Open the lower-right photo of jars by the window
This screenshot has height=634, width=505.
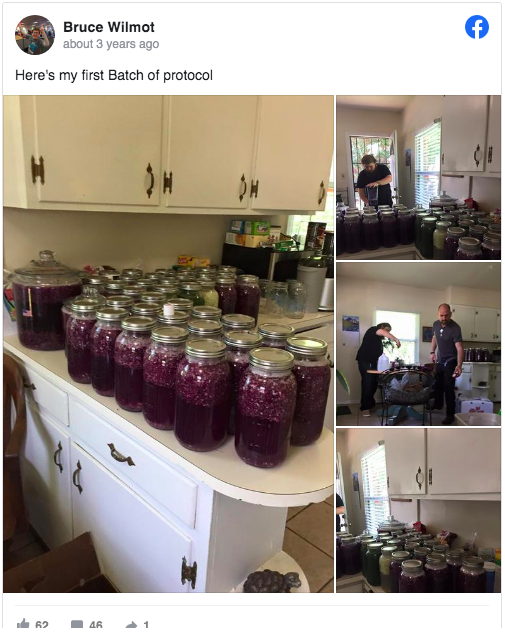[418, 511]
